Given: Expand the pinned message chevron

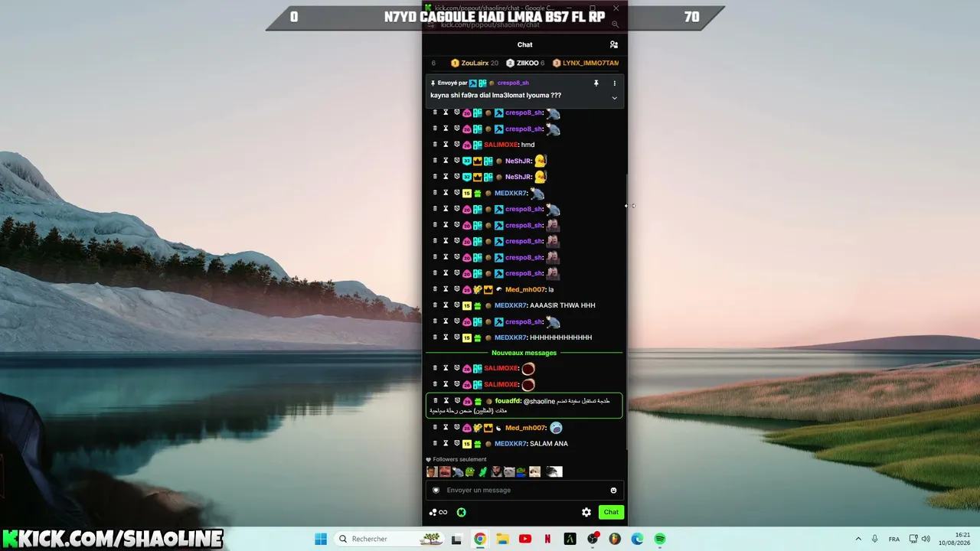Looking at the screenshot, I should click(614, 98).
